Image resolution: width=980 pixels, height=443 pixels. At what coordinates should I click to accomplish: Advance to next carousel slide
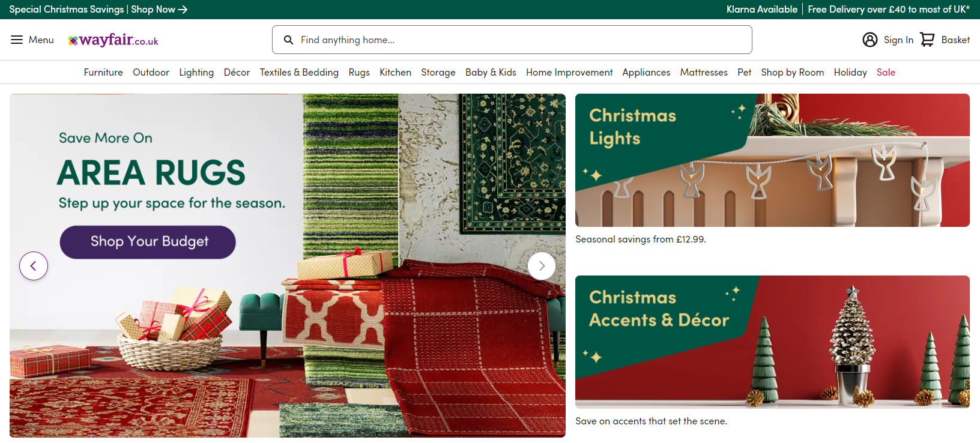tap(542, 266)
